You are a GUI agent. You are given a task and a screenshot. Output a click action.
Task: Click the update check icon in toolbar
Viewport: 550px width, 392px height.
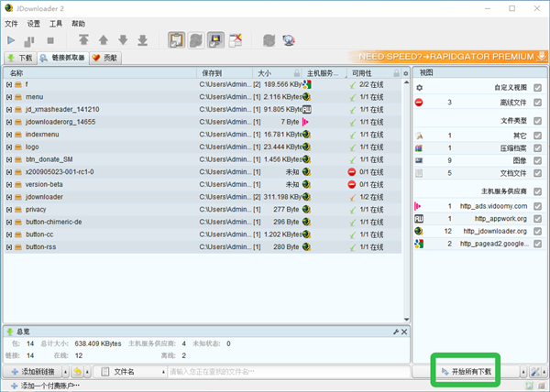[x=289, y=40]
